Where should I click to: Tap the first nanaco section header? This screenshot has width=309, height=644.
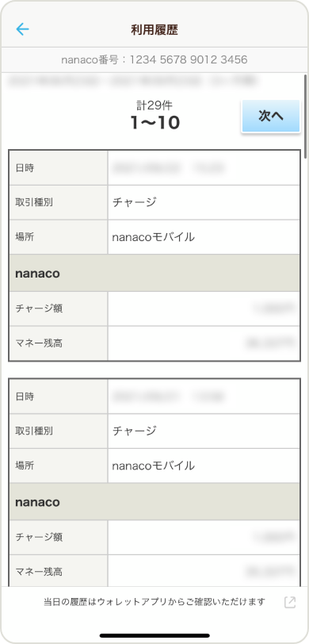pyautogui.click(x=154, y=273)
